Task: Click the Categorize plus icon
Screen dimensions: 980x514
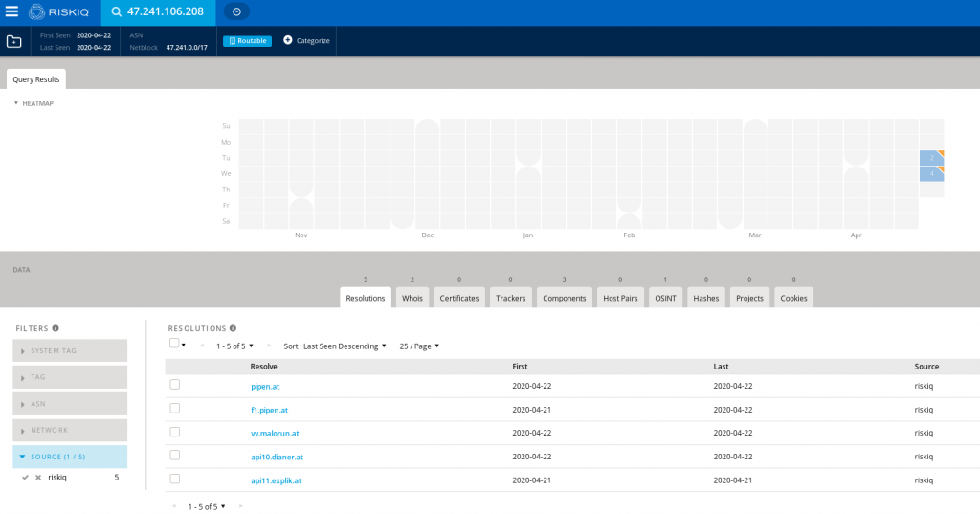Action: click(x=287, y=40)
